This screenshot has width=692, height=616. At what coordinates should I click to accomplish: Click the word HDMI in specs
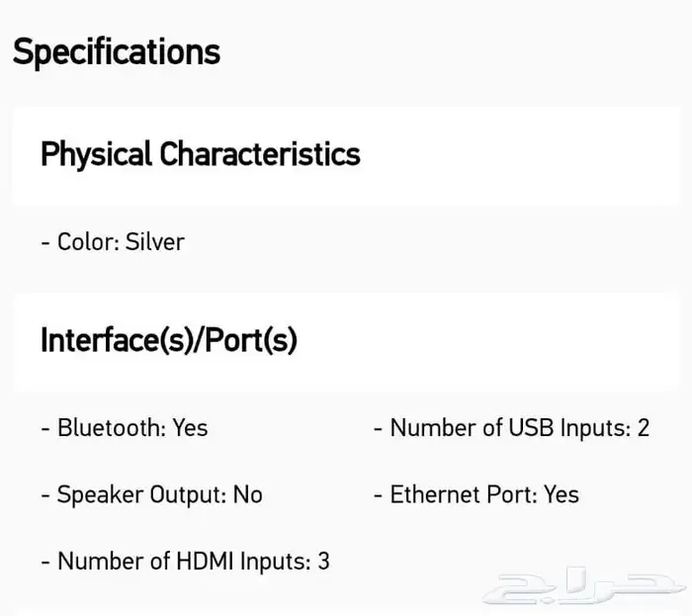coord(205,562)
